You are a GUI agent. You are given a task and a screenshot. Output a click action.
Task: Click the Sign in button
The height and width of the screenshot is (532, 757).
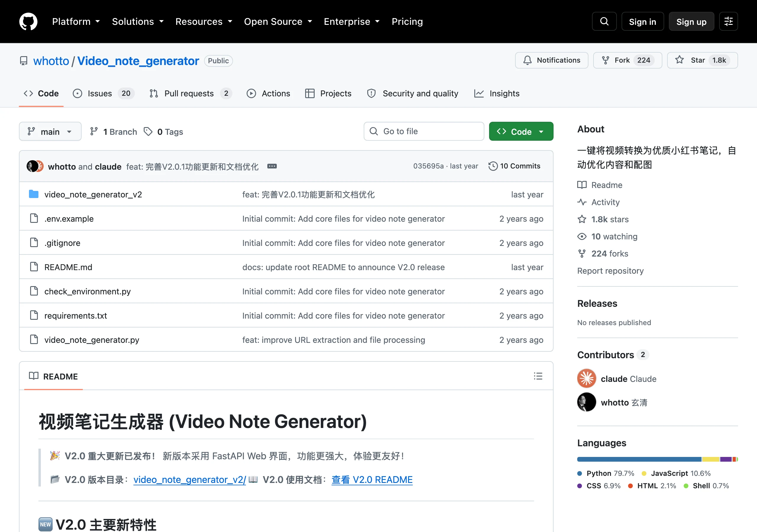[x=642, y=21]
